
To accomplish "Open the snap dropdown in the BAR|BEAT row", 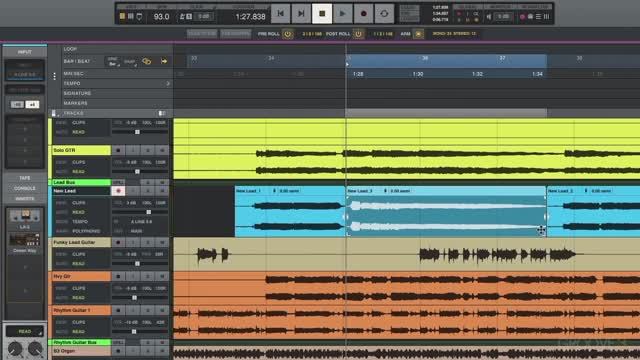I will (x=130, y=62).
